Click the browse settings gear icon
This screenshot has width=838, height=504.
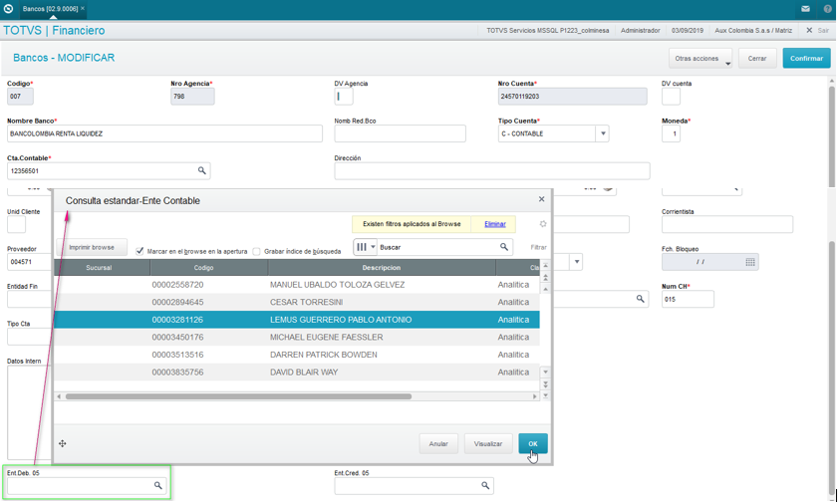[x=543, y=224]
